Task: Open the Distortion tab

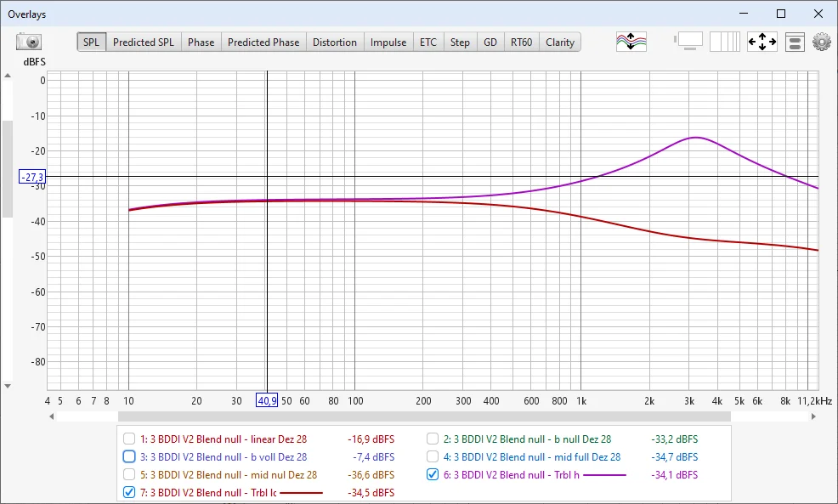Action: point(334,42)
